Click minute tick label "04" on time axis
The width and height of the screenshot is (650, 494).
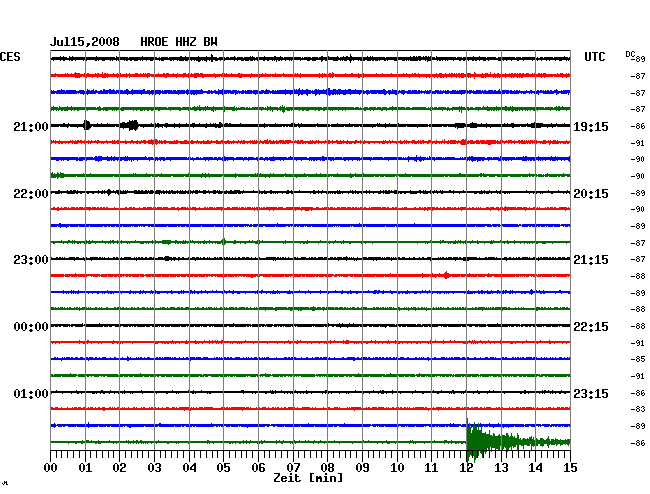[x=189, y=468]
